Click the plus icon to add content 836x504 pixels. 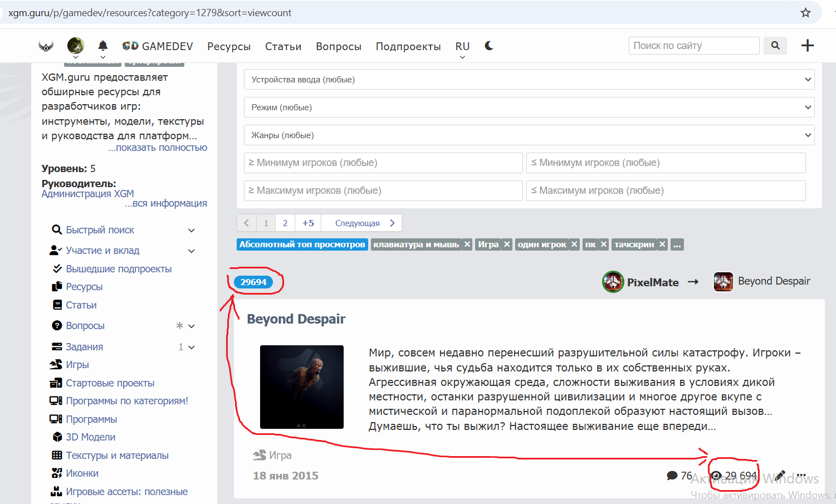click(x=808, y=46)
